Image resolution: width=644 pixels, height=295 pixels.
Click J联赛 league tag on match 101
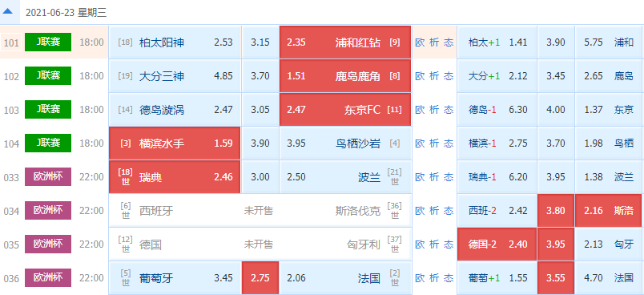[x=48, y=42]
